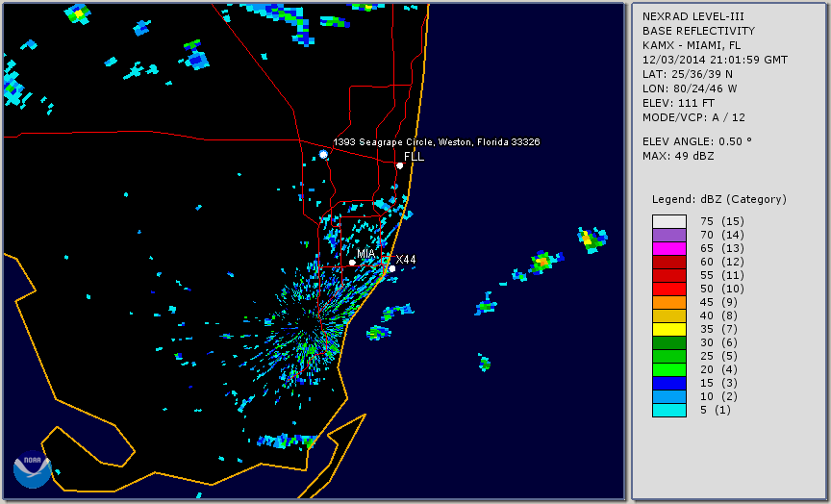831x504 pixels.
Task: Select the Seagrape Circle Weston location marker
Action: pos(323,154)
